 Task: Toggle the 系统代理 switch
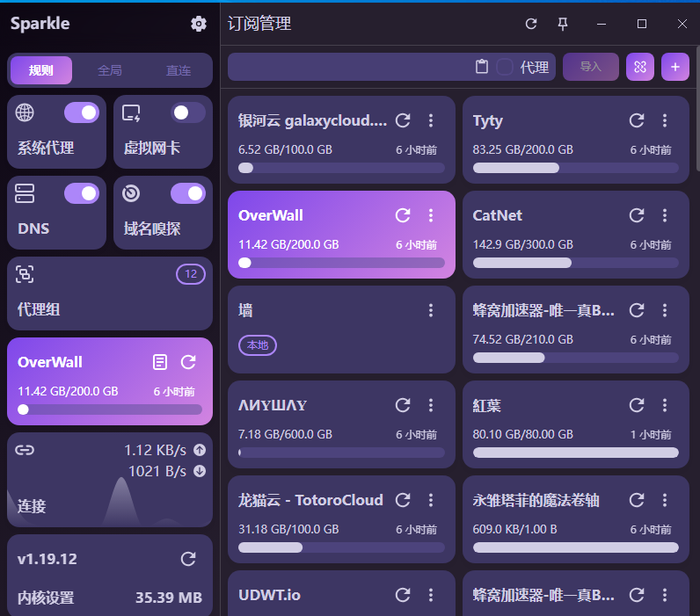pos(82,112)
